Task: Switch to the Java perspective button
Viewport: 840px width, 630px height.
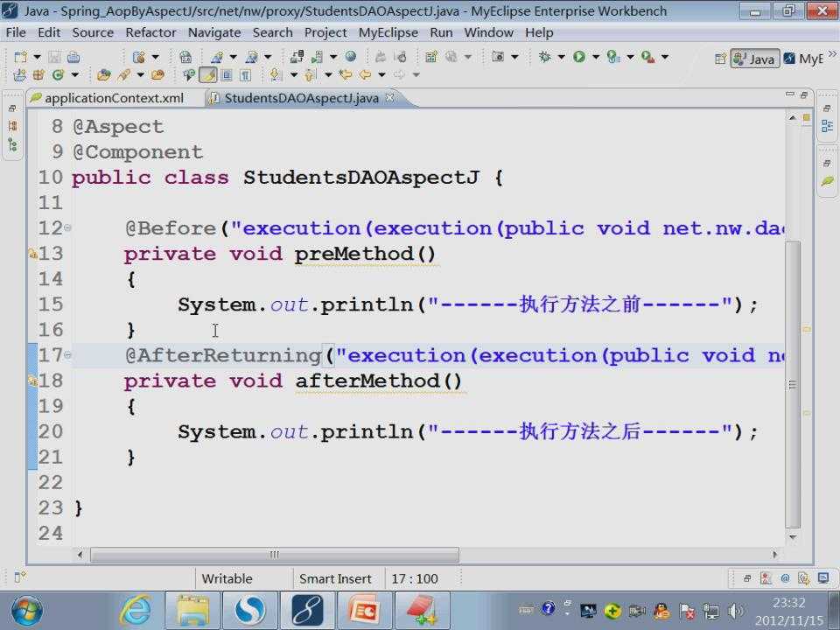Action: pyautogui.click(x=755, y=59)
